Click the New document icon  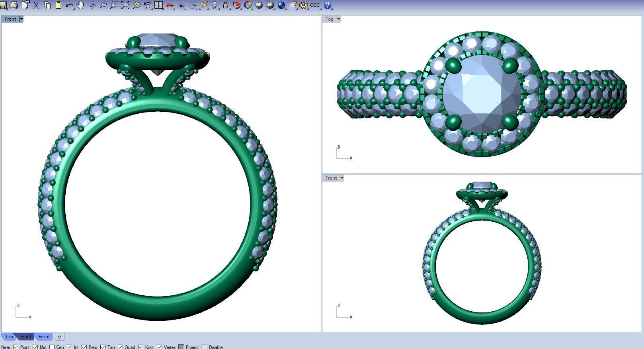point(25,5)
